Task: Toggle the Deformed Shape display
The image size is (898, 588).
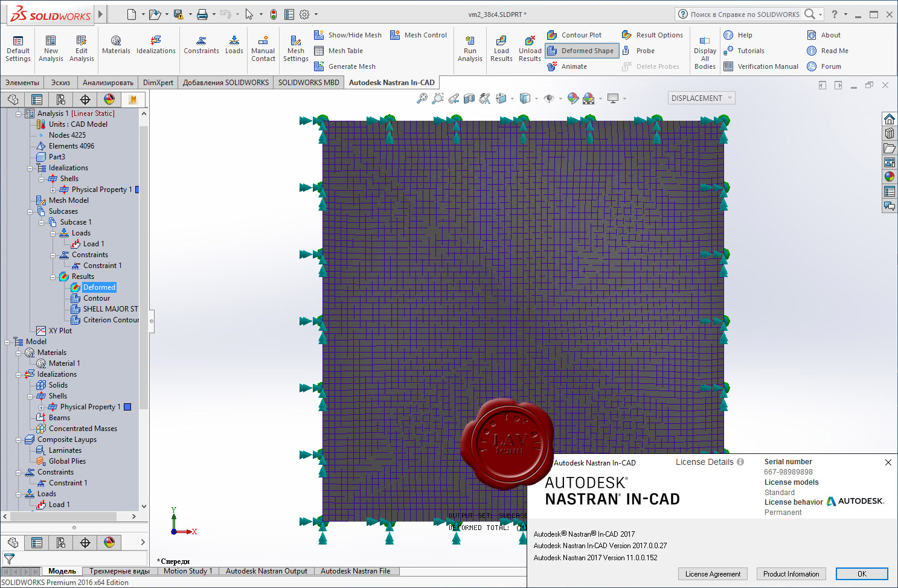Action: point(582,51)
